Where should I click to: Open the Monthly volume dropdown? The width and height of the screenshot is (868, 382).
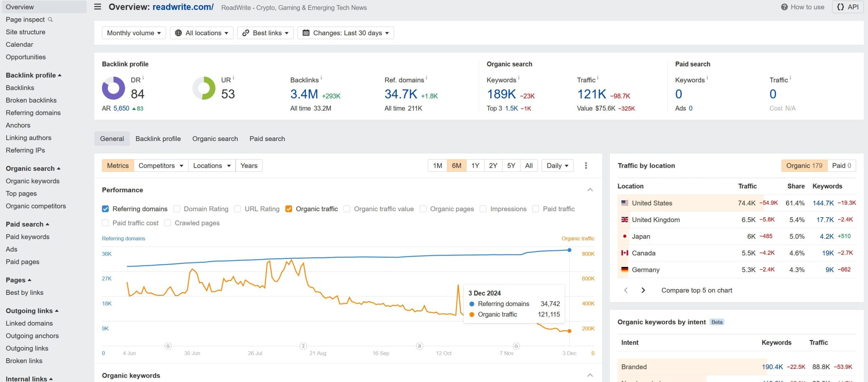pos(134,33)
